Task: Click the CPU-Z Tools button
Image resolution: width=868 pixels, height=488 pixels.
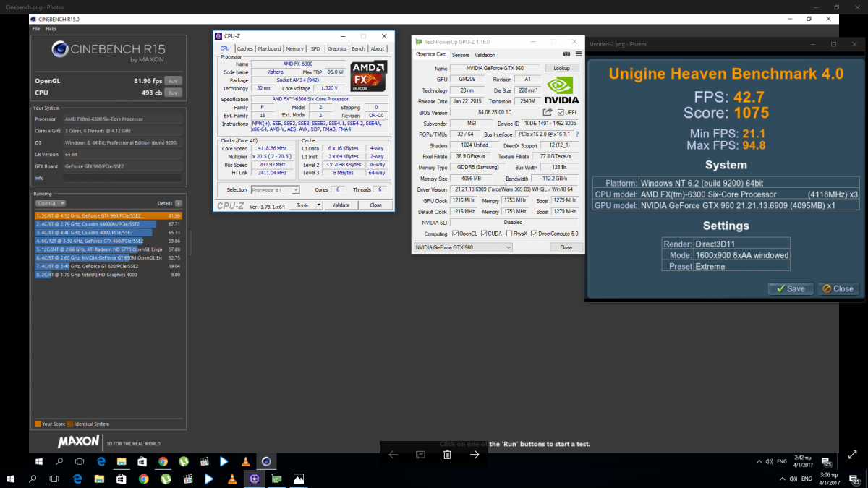Action: [x=302, y=205]
